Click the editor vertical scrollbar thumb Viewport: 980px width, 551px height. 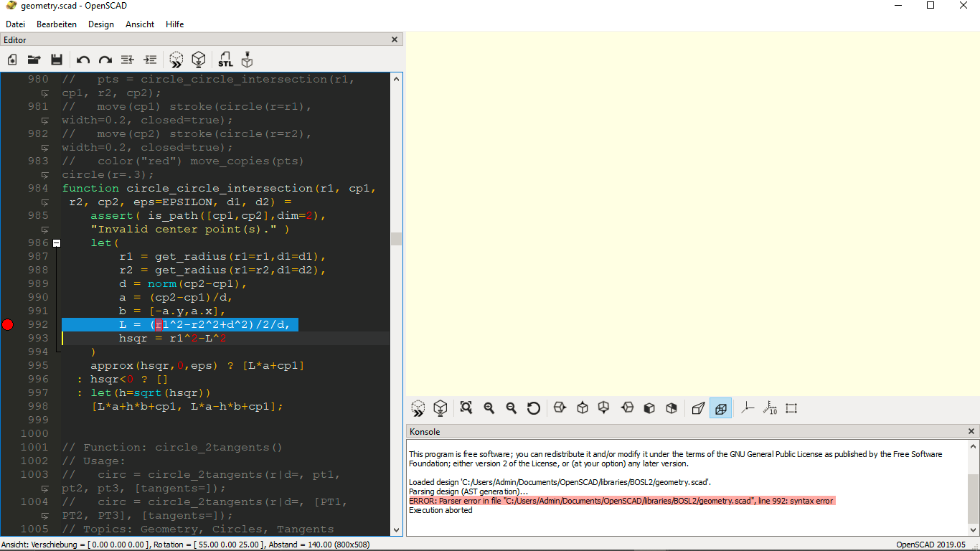pyautogui.click(x=396, y=239)
